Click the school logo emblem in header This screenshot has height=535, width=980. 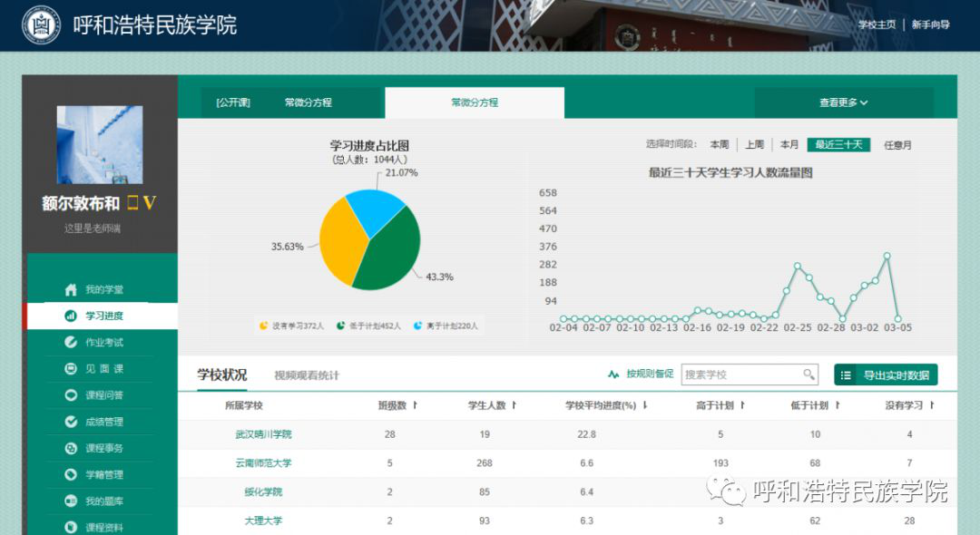click(x=41, y=25)
